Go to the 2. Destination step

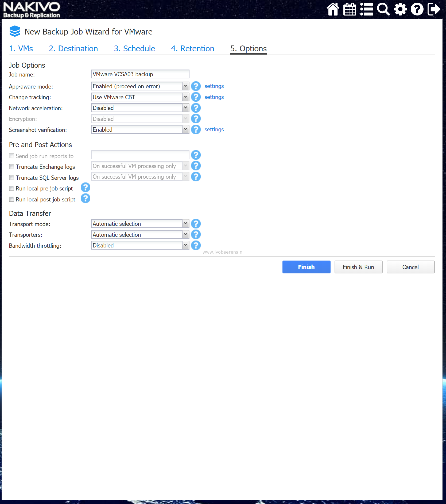click(73, 49)
